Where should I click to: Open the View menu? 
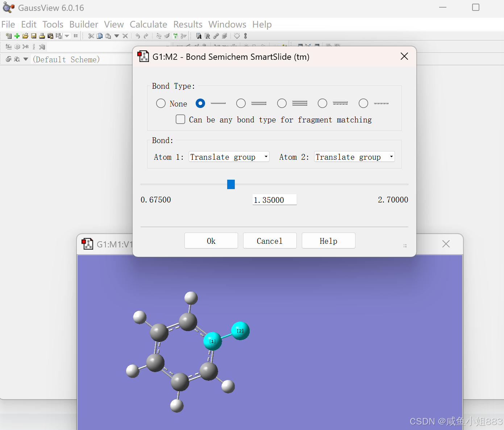(114, 24)
